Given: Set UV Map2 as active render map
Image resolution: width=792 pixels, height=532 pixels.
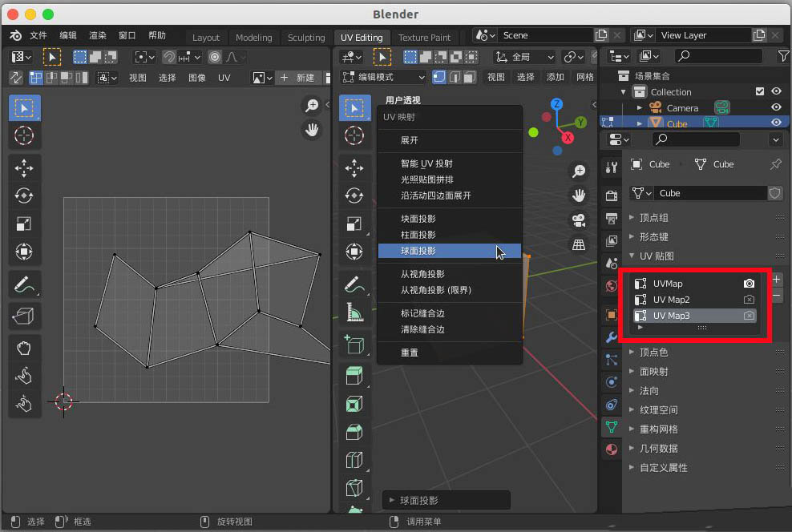Looking at the screenshot, I should (749, 300).
